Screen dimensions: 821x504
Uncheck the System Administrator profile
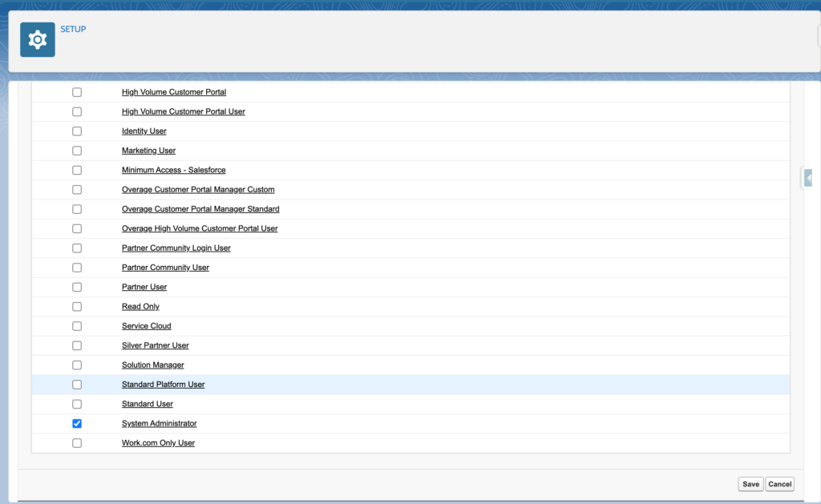[76, 423]
